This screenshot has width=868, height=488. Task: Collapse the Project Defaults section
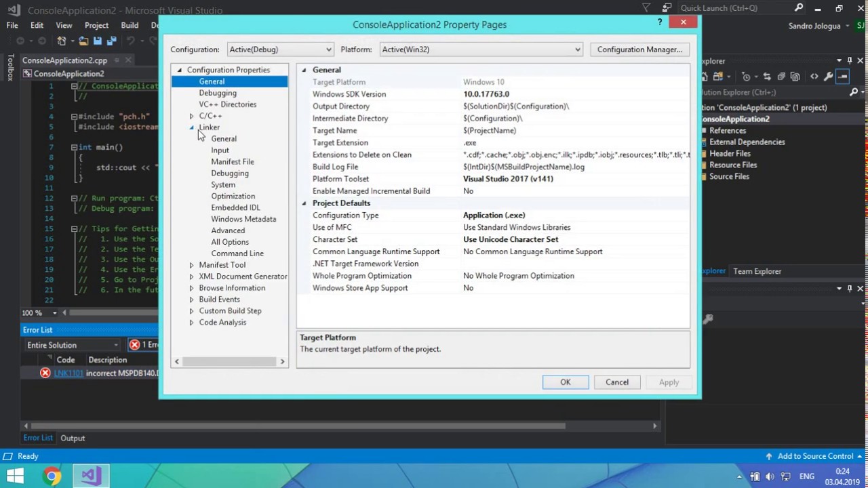304,203
